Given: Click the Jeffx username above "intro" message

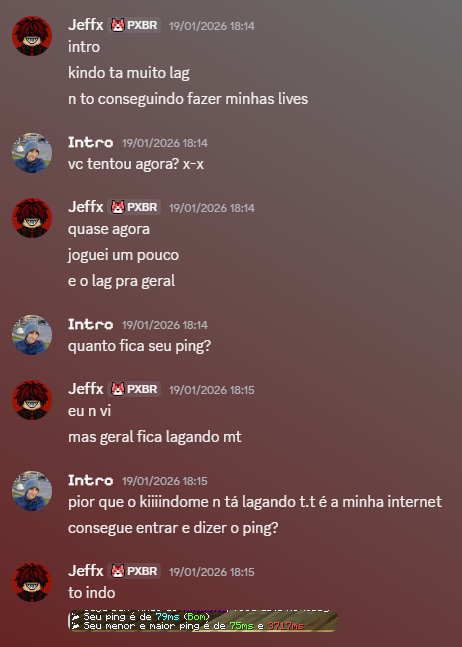Looking at the screenshot, I should [85, 25].
